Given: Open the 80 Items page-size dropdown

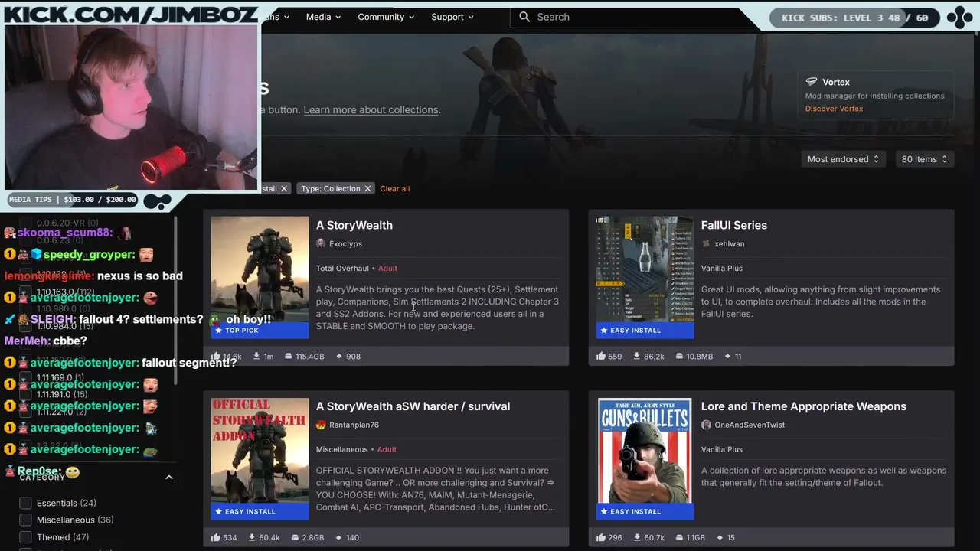Looking at the screenshot, I should point(924,159).
